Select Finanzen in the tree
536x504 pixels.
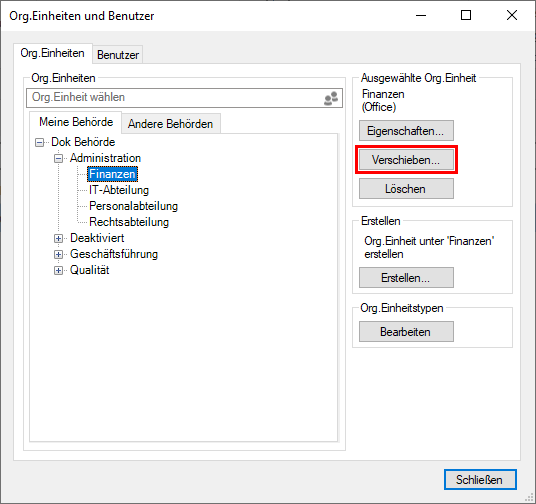click(112, 174)
